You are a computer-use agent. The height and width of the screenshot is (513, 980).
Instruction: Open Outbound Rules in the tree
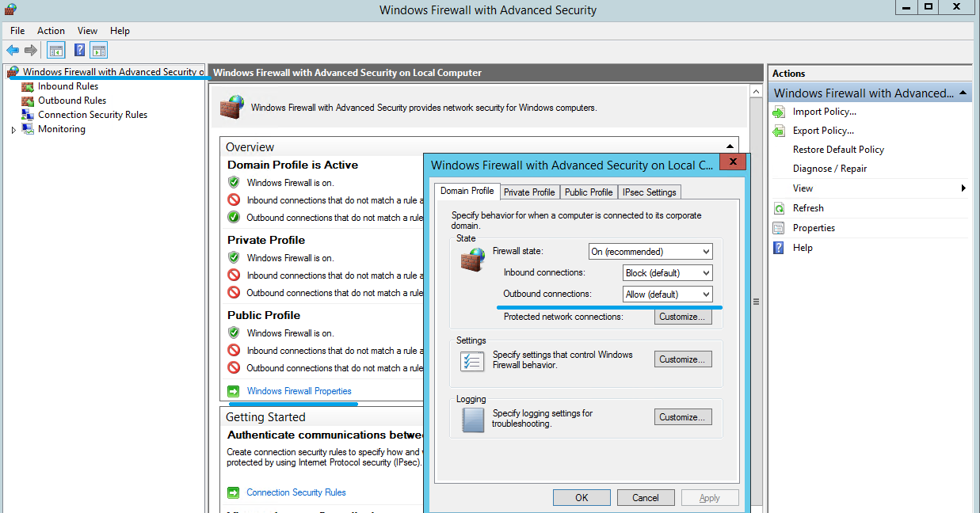click(x=72, y=101)
